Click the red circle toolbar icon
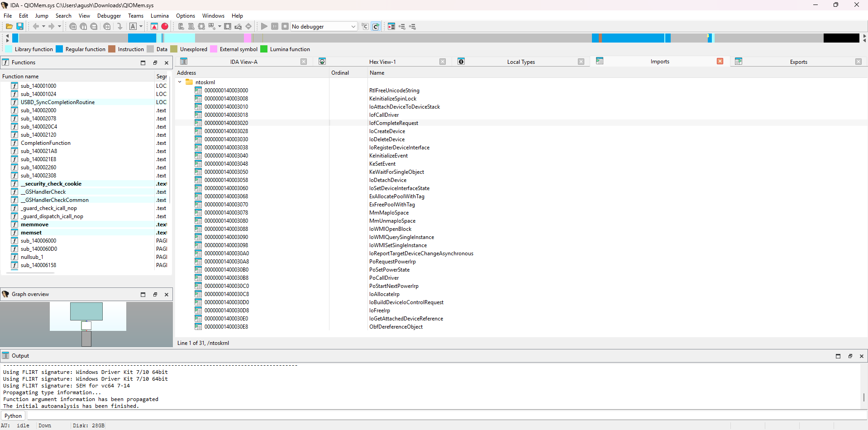This screenshot has height=430, width=868. click(x=165, y=27)
